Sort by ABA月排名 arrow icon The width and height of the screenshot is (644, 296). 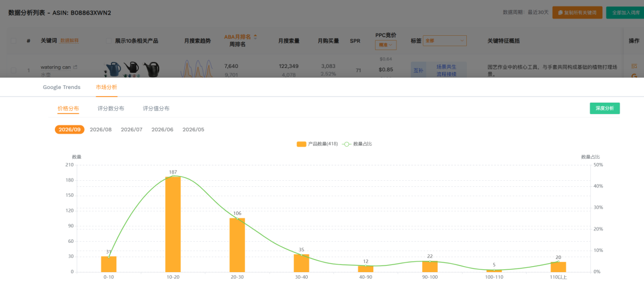[255, 36]
